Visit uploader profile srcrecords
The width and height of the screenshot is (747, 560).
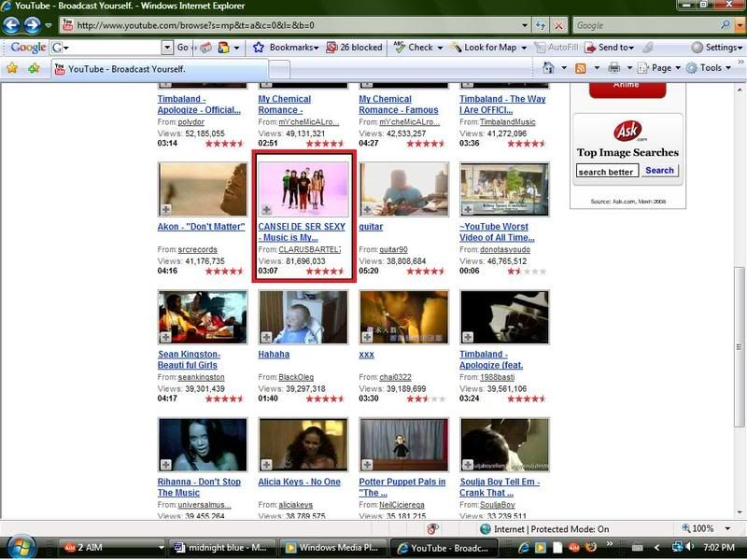pyautogui.click(x=197, y=249)
